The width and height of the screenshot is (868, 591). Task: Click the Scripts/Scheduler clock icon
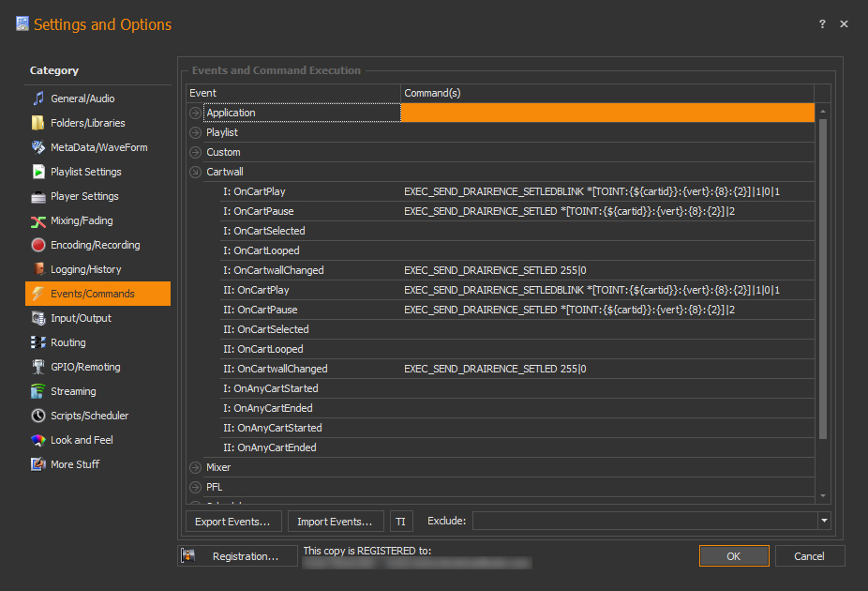(38, 416)
